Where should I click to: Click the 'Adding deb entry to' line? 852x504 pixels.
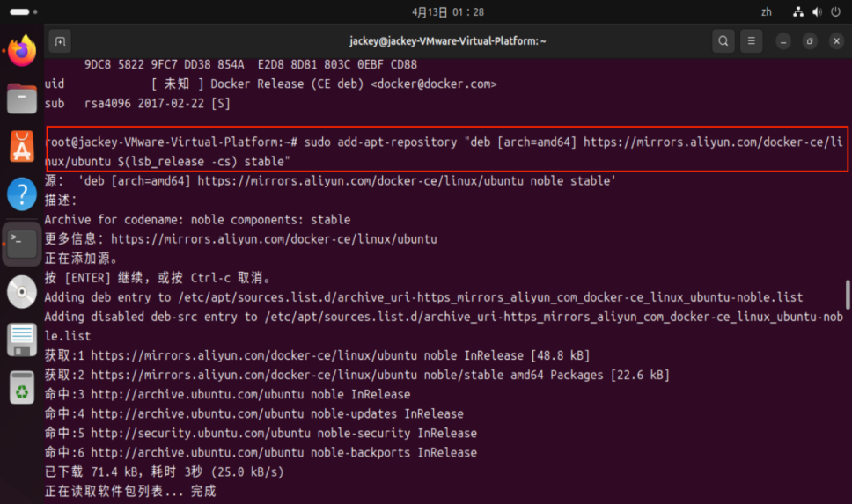click(x=423, y=297)
